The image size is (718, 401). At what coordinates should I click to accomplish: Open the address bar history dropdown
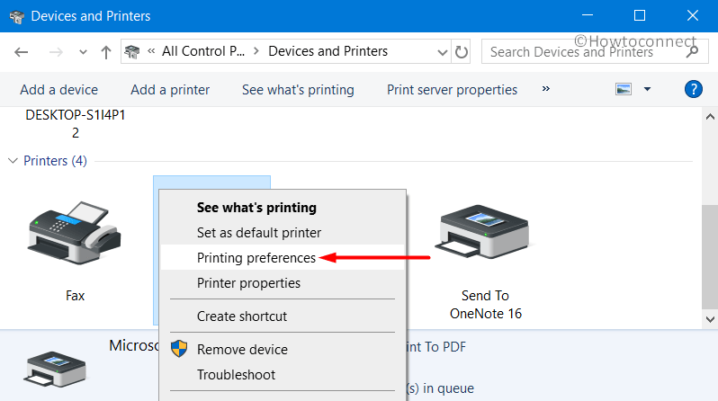pos(442,52)
